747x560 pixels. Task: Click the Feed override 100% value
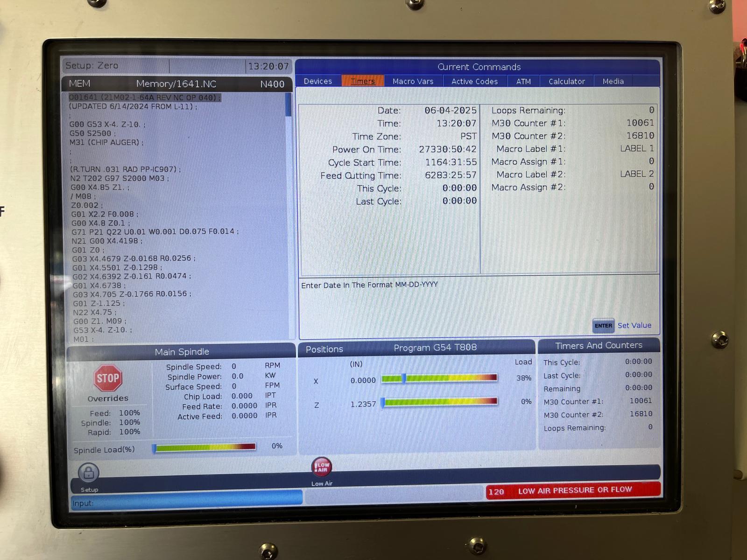coord(129,413)
